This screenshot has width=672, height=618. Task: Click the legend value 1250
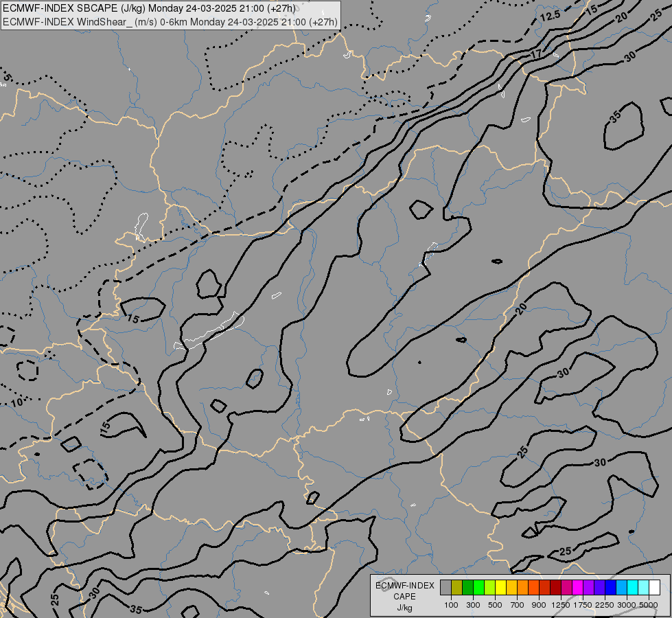pyautogui.click(x=561, y=605)
